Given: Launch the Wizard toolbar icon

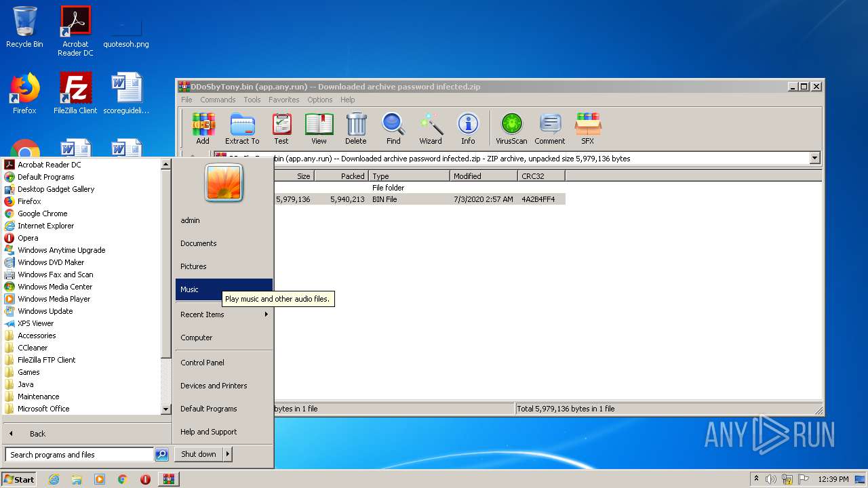Looking at the screenshot, I should 431,129.
